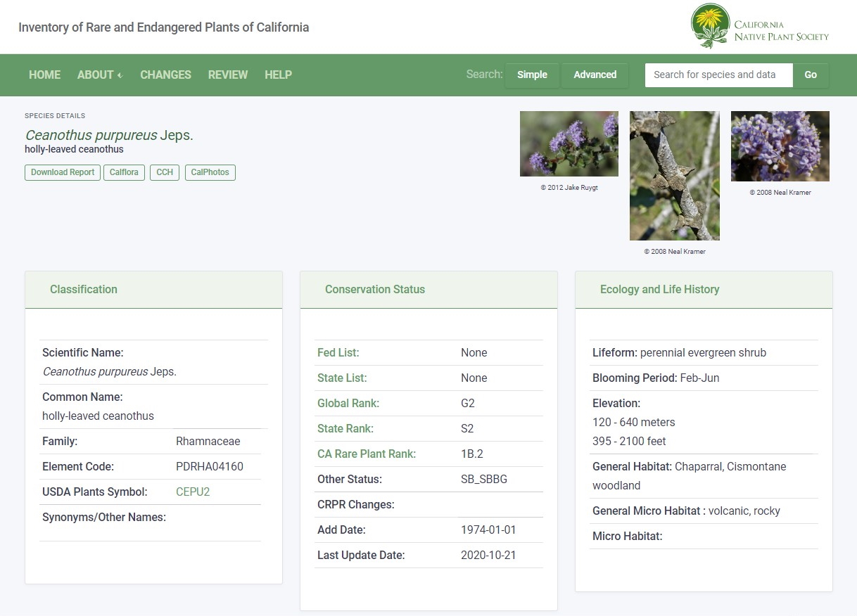Open the Calflora link
The image size is (857, 616).
pos(124,172)
